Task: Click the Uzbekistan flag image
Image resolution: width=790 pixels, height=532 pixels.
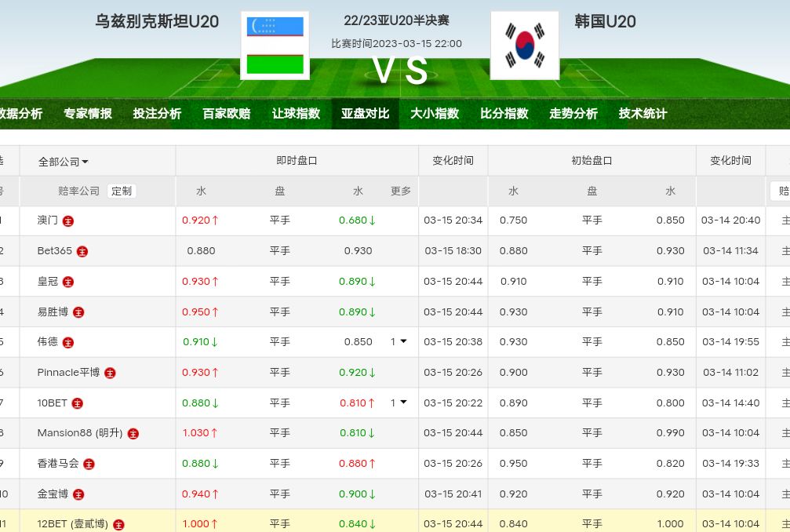Action: click(x=275, y=46)
